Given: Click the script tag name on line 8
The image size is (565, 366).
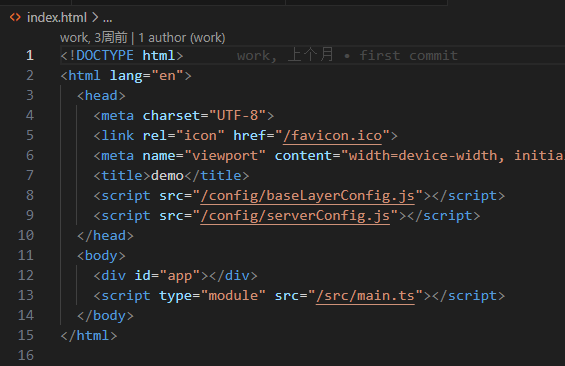Looking at the screenshot, I should [x=126, y=196].
